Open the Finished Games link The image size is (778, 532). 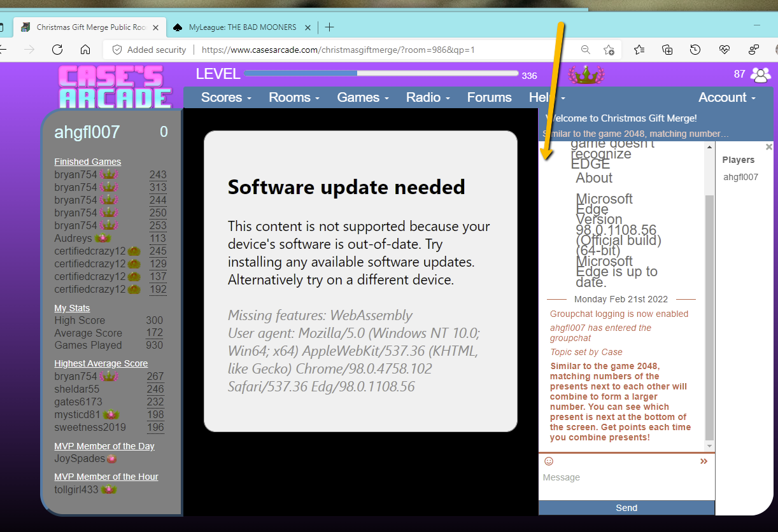[87, 162]
